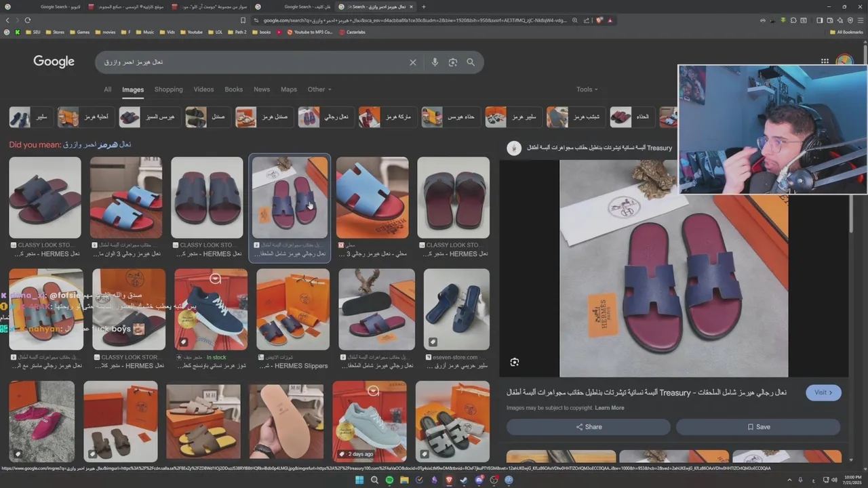
Task: Open the hand-held sandal sole thumbnail
Action: coord(286,422)
